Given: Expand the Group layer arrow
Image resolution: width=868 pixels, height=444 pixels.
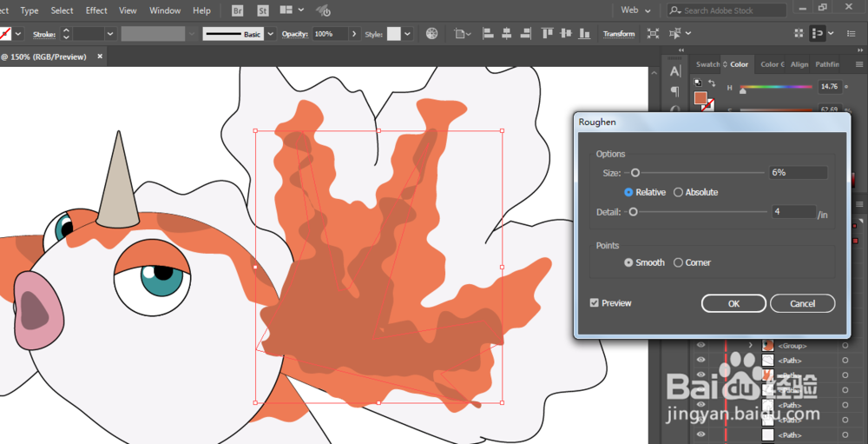Looking at the screenshot, I should (x=751, y=345).
